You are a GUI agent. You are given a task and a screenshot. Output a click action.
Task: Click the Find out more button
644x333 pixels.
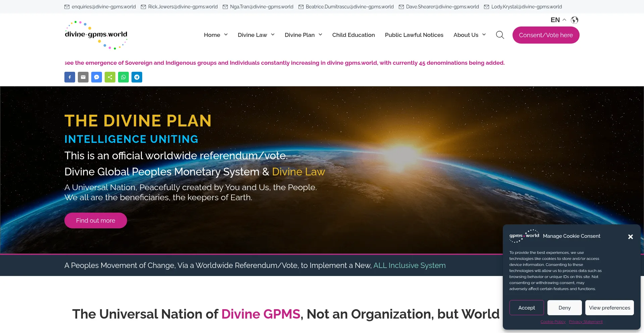[x=96, y=220]
